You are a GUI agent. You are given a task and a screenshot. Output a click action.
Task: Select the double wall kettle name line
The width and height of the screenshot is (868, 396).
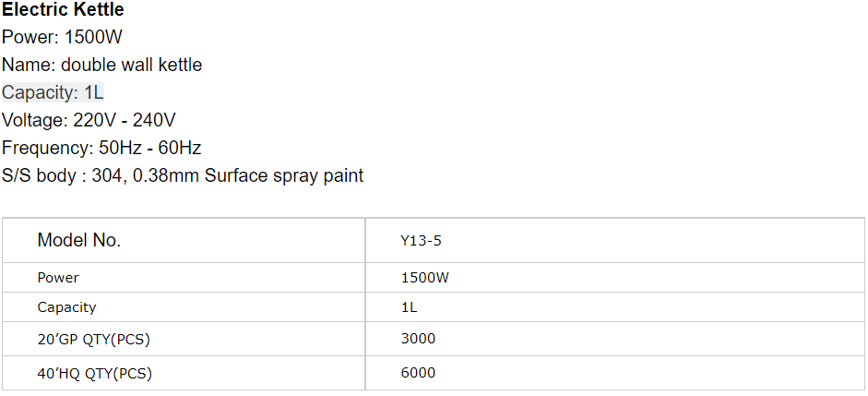[101, 65]
